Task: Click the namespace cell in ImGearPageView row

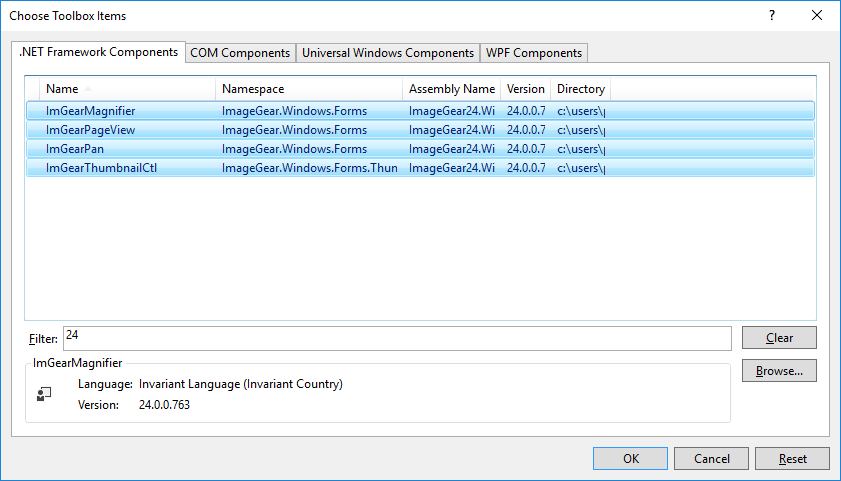Action: pos(294,130)
